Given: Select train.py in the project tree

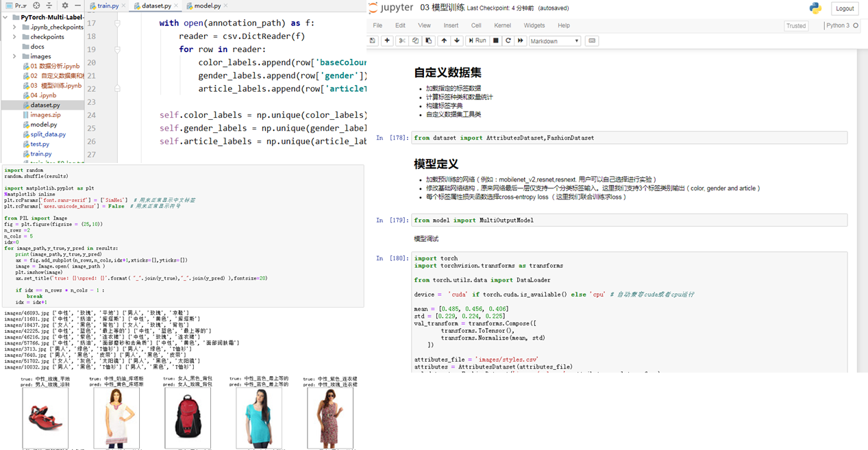Looking at the screenshot, I should pyautogui.click(x=37, y=154).
